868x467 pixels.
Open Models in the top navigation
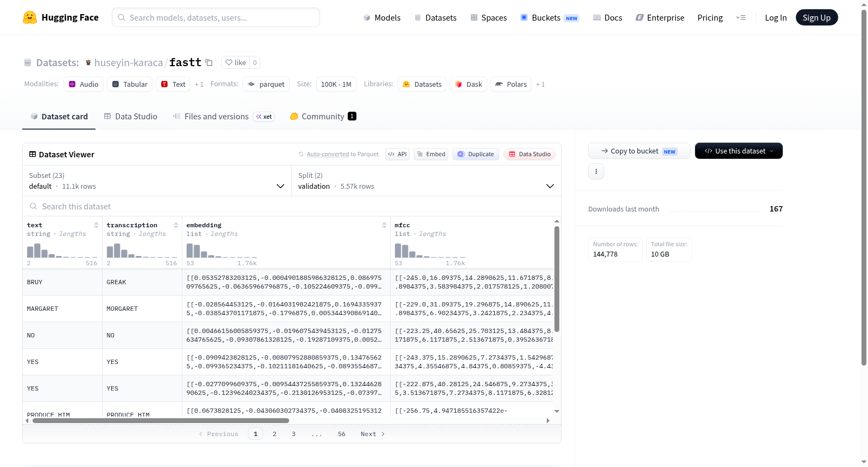[x=382, y=17]
